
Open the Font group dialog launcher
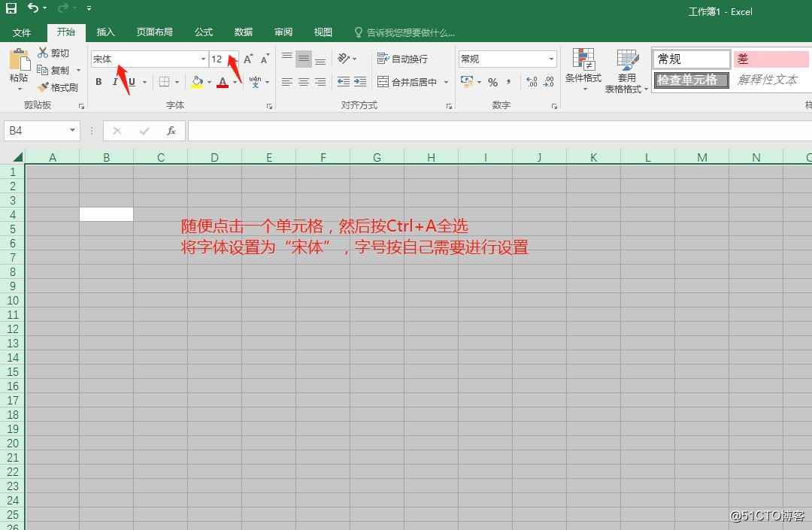pos(269,106)
